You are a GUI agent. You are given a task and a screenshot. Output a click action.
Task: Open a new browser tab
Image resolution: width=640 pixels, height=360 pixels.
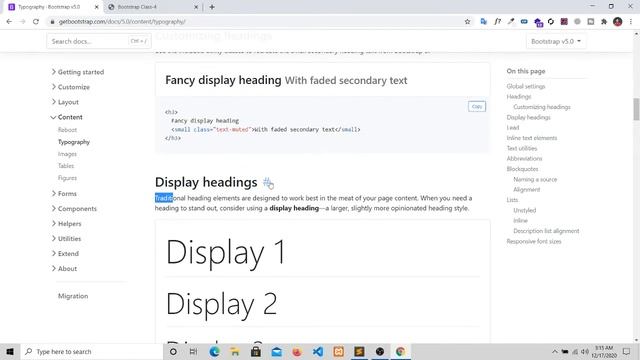(212, 7)
